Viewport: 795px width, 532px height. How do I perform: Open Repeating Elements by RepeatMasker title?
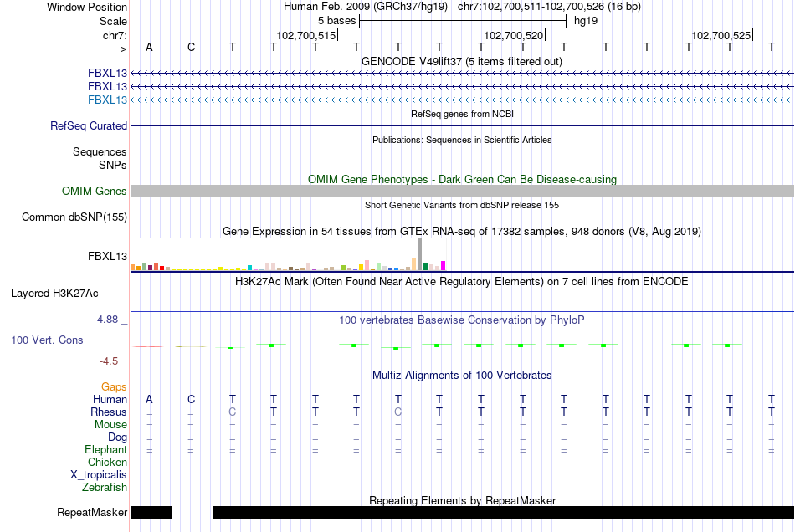pyautogui.click(x=462, y=500)
